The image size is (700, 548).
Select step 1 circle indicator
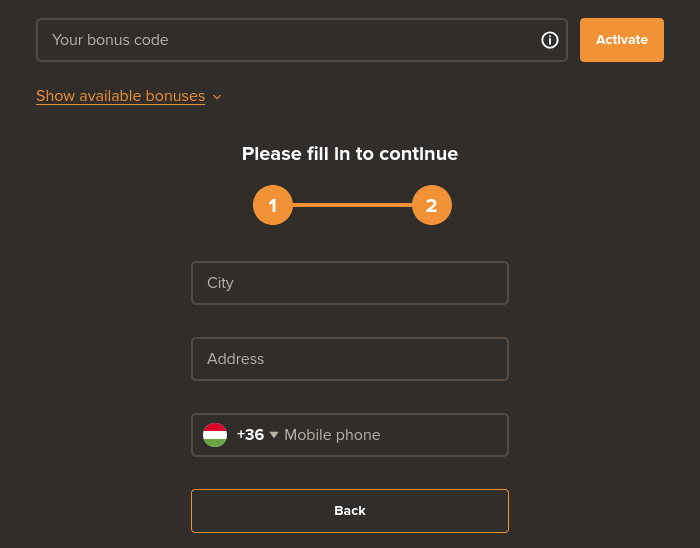(x=273, y=206)
